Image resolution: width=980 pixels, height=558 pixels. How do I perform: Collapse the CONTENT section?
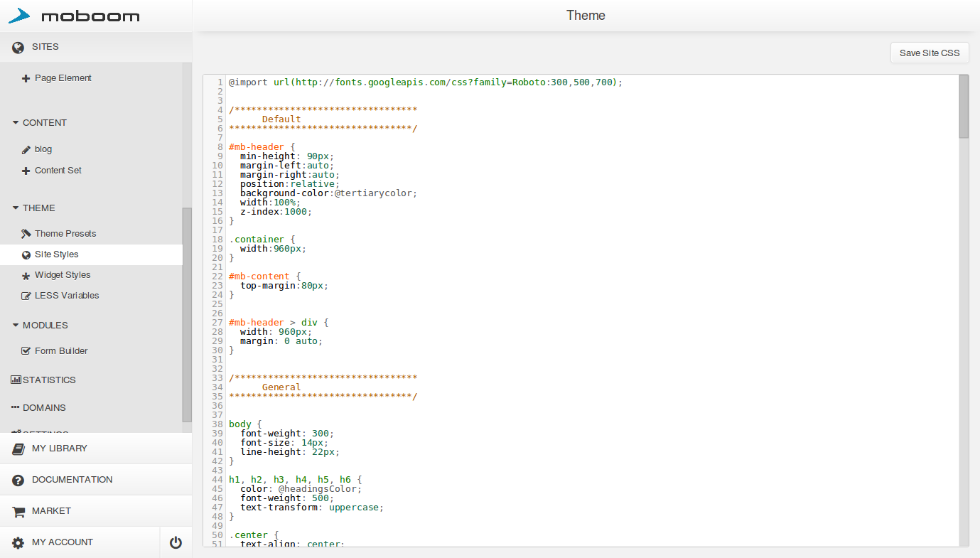coord(16,123)
